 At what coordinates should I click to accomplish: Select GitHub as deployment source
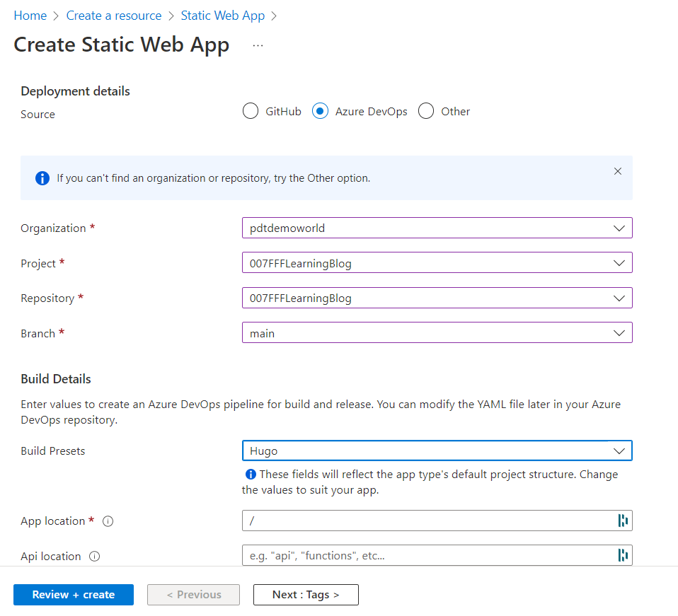click(251, 112)
